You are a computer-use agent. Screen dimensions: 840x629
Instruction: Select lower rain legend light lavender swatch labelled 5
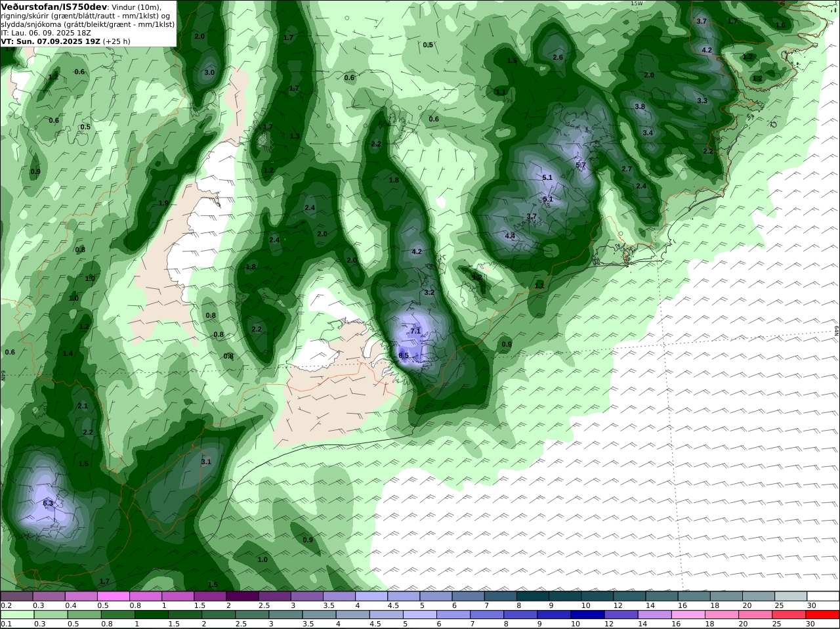[x=419, y=615]
